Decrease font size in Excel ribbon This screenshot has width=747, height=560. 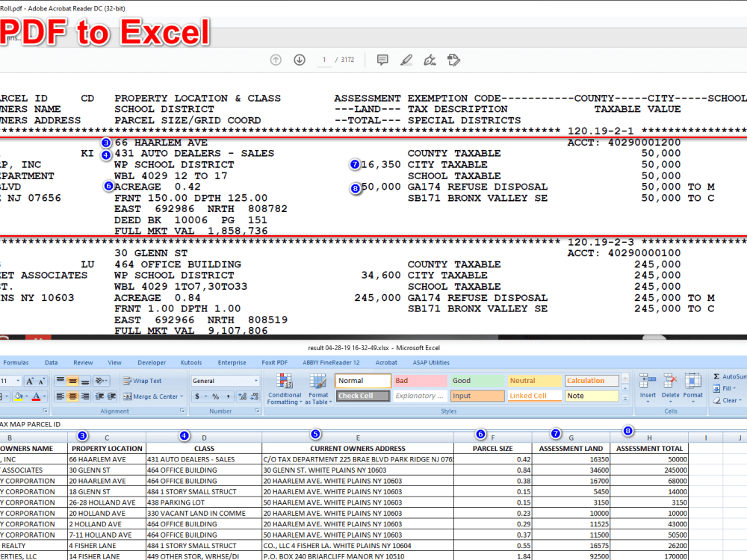(41, 381)
